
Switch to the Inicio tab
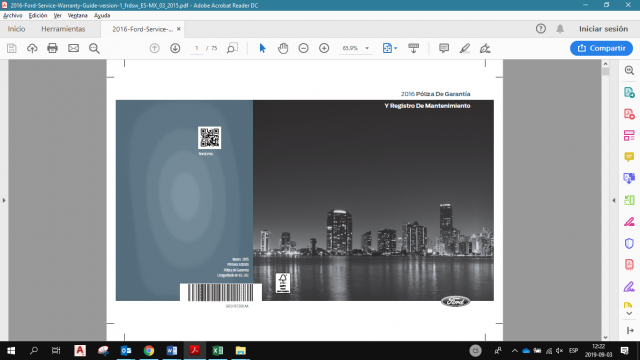[16, 29]
